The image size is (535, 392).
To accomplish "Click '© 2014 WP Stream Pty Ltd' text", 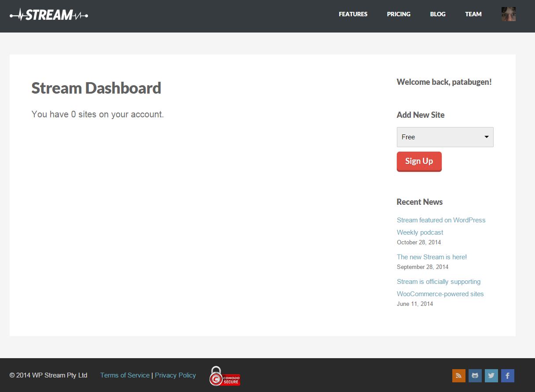I will point(48,375).
